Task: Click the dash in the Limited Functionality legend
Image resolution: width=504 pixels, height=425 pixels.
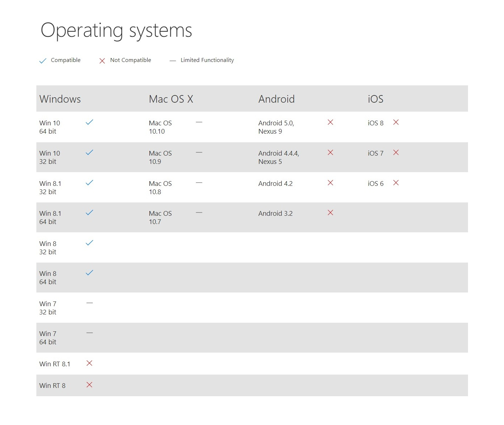Action: click(x=173, y=61)
